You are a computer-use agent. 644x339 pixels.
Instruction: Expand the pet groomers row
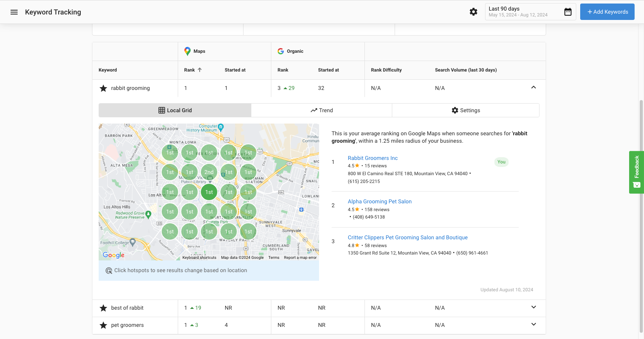533,325
